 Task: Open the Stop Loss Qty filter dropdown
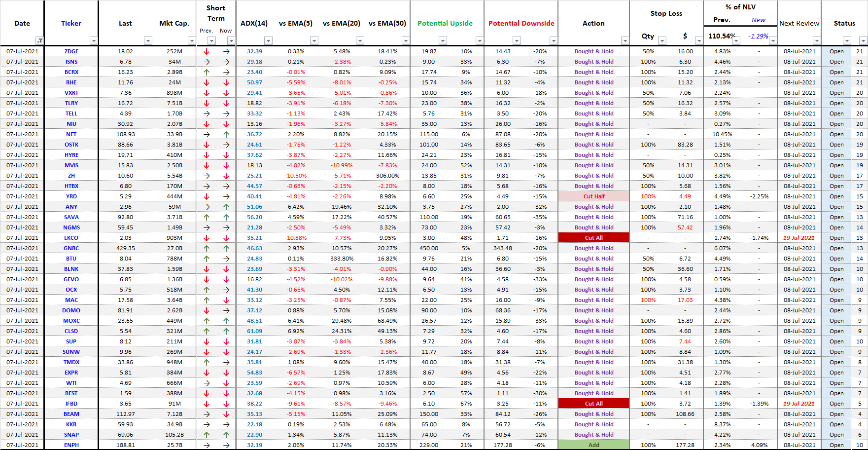pyautogui.click(x=662, y=40)
